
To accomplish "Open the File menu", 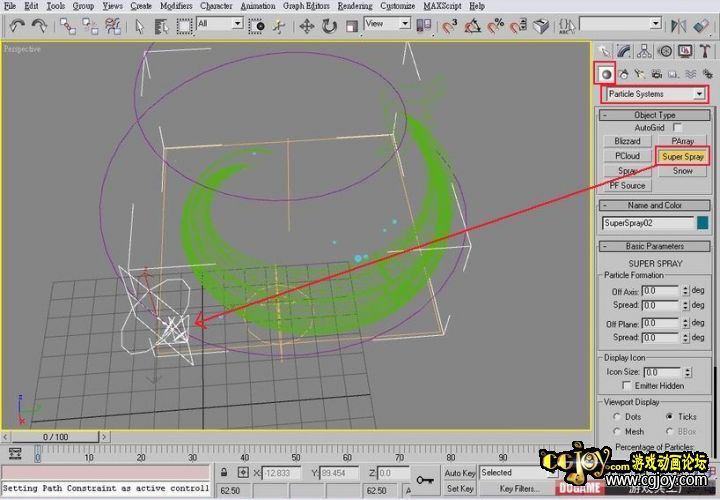I will pos(10,6).
